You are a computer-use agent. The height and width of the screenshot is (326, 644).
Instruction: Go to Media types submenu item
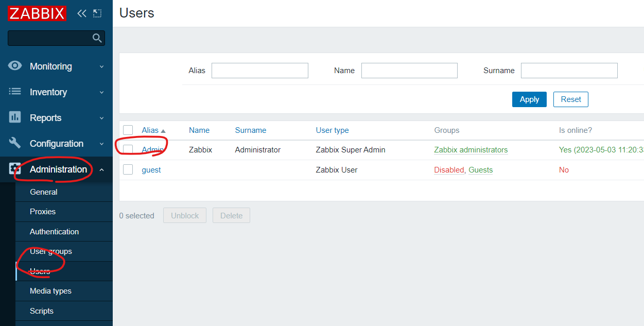[x=64, y=291]
